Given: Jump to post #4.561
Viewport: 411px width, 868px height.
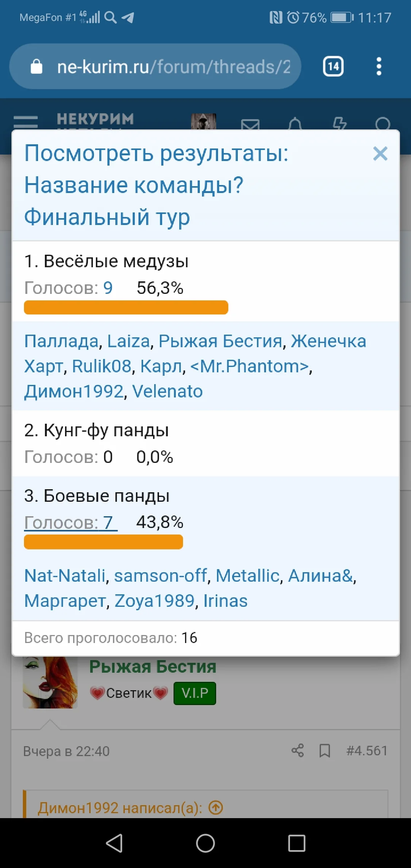Looking at the screenshot, I should [x=367, y=750].
